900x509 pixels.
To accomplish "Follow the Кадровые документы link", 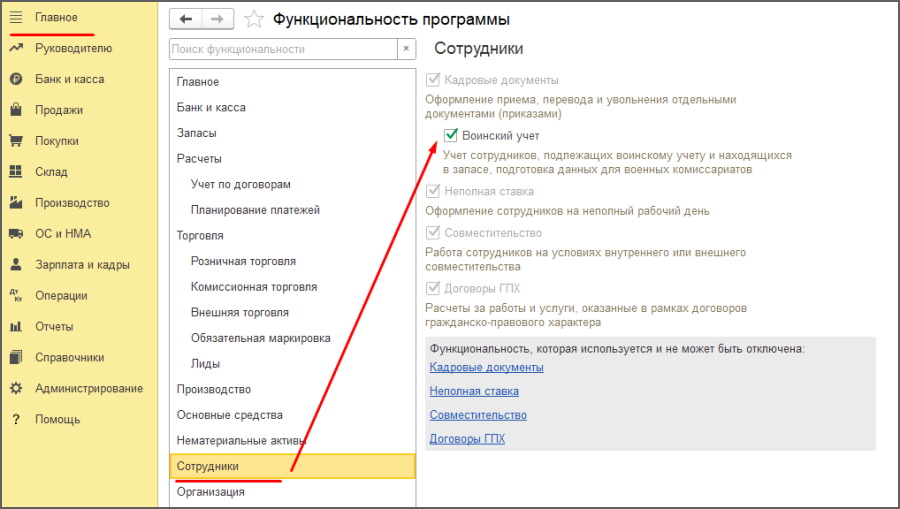I will coord(486,367).
